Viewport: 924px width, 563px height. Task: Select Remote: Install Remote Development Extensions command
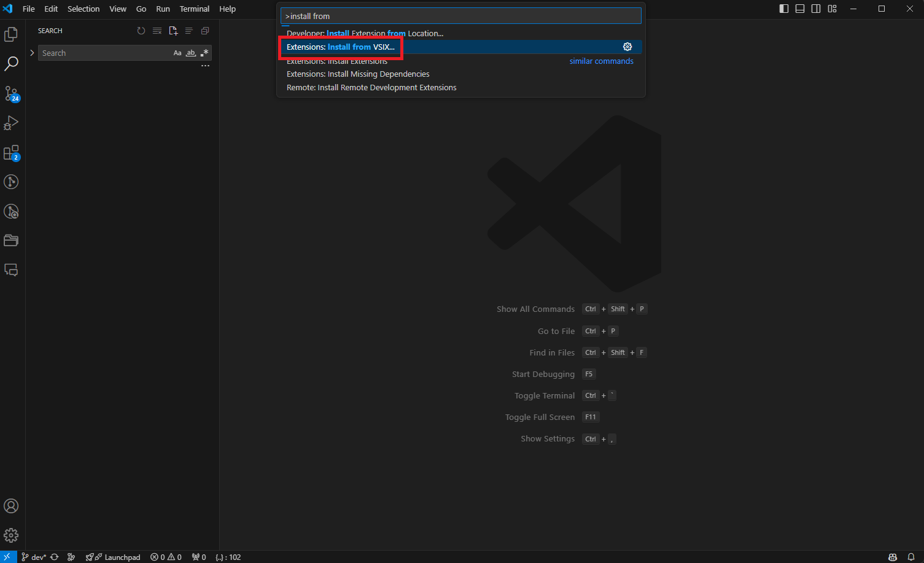(x=461, y=87)
